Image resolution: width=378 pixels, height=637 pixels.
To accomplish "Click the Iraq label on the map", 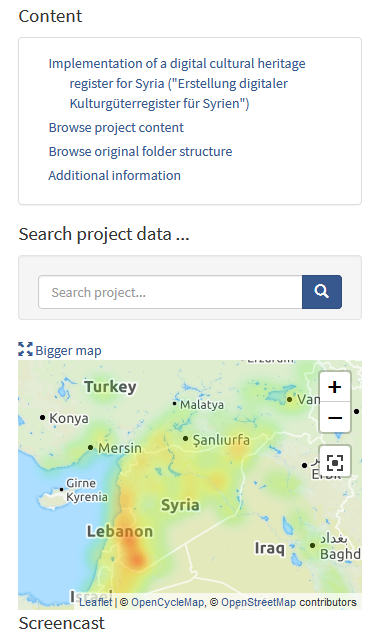I will [x=269, y=548].
